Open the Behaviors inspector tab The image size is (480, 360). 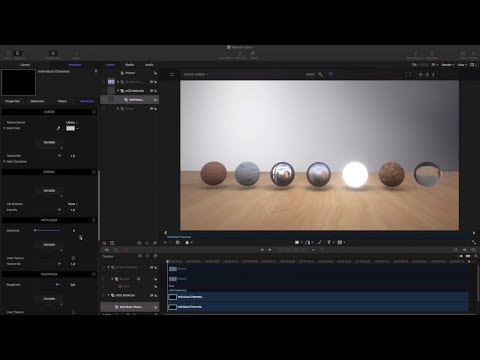click(37, 101)
